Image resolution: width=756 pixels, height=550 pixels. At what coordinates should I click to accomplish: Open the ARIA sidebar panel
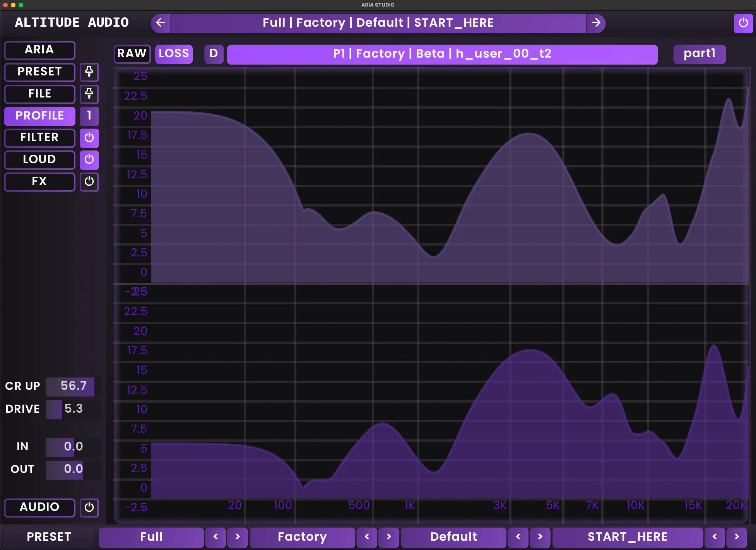tap(39, 50)
